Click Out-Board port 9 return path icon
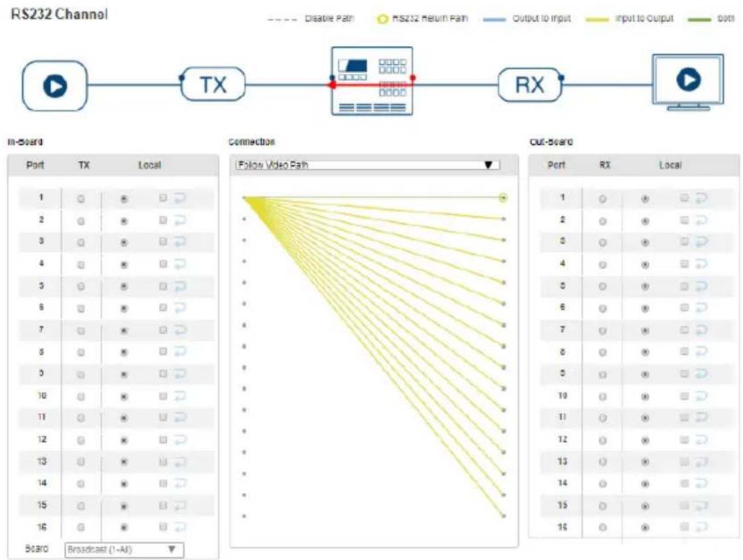 click(x=701, y=374)
